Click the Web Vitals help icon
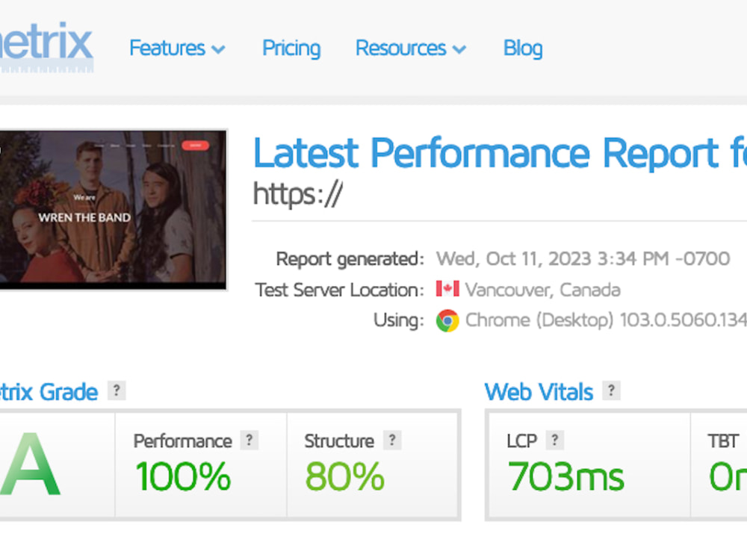 [x=611, y=391]
